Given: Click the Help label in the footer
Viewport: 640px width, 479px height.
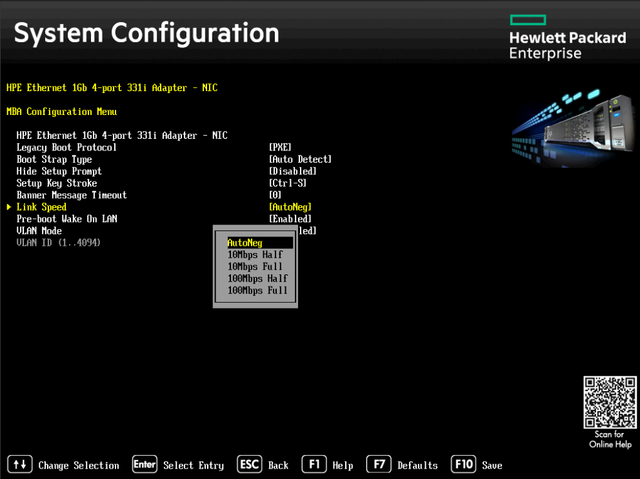Looking at the screenshot, I should tap(343, 466).
